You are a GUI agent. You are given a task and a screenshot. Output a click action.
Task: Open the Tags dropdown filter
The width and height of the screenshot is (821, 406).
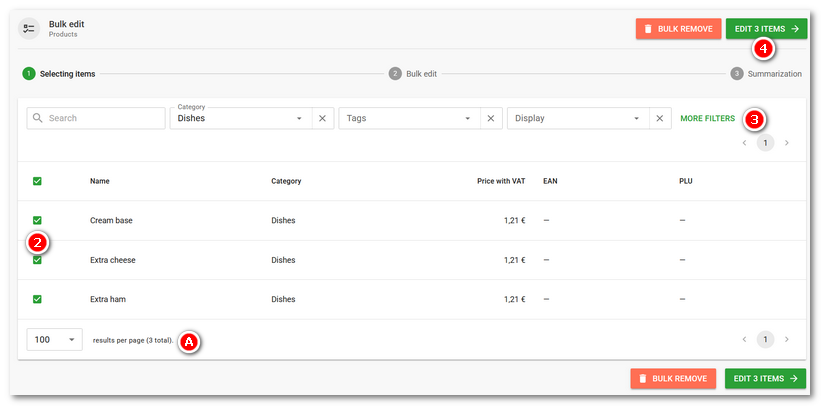pyautogui.click(x=408, y=118)
